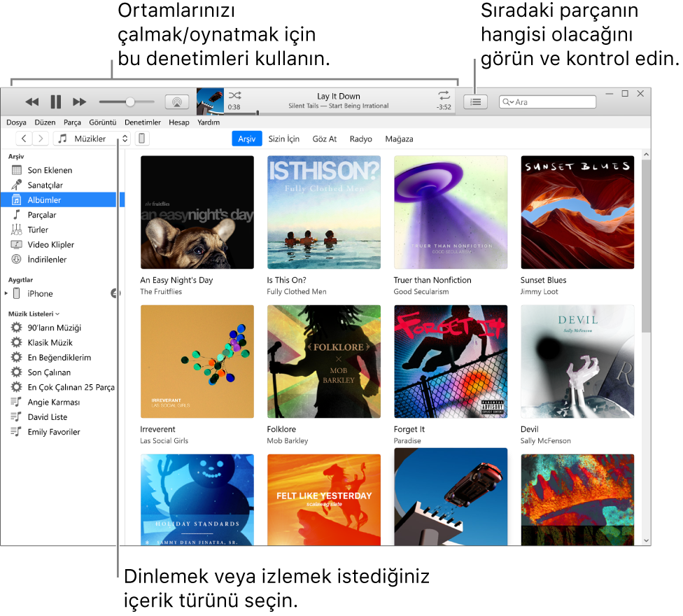This screenshot has width=683, height=616.
Task: Open Felt Like Yesterday album cover
Action: pos(323,499)
